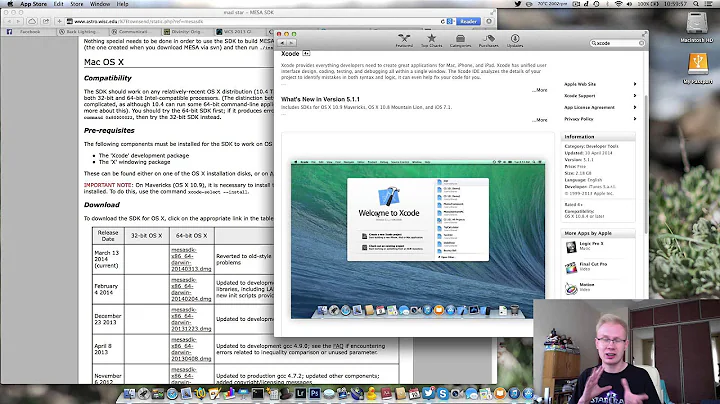The height and width of the screenshot is (404, 720).
Task: Open the Xcode age rating dropdown
Action: click(x=306, y=54)
